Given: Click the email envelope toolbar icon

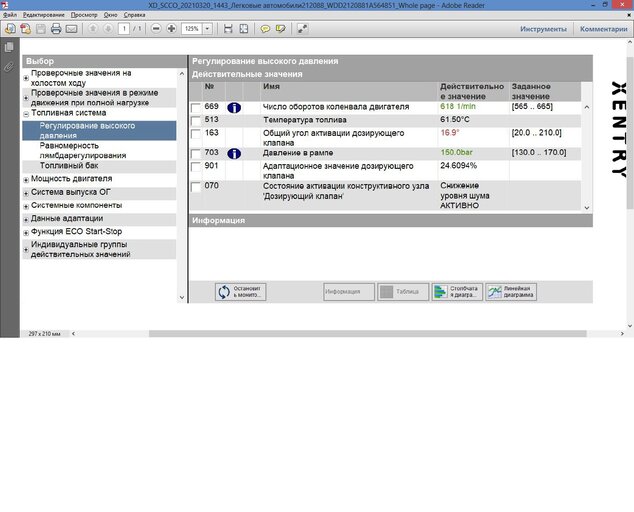Looking at the screenshot, I should pos(71,29).
